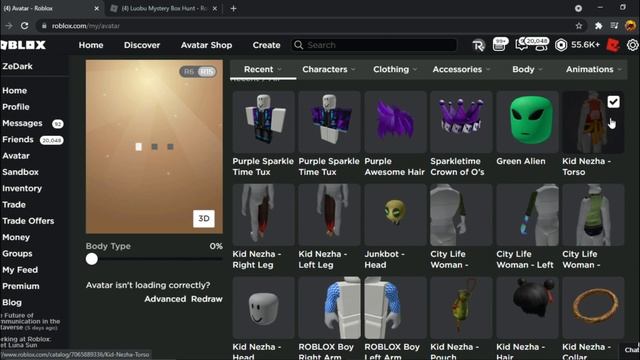The height and width of the screenshot is (360, 640).
Task: Select ROBLOX Boy Right Arm thumbnail
Action: (329, 308)
